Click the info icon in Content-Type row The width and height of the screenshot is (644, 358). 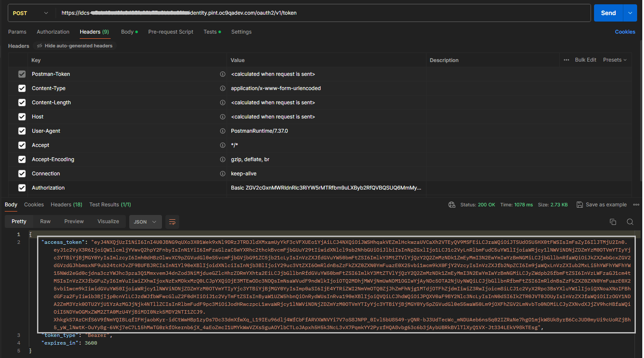223,88
